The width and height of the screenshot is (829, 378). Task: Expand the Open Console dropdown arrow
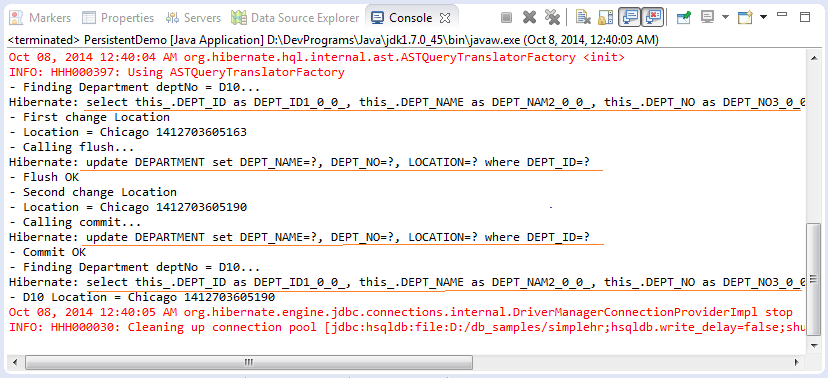(763, 17)
